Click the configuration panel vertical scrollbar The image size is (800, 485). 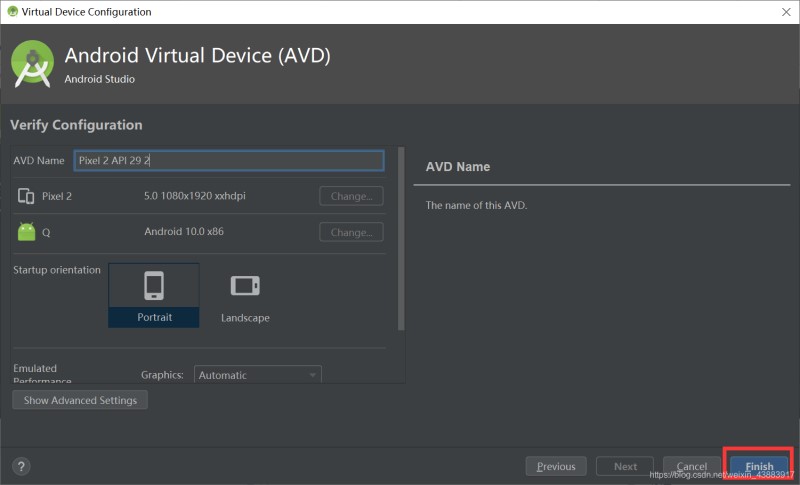(x=401, y=240)
